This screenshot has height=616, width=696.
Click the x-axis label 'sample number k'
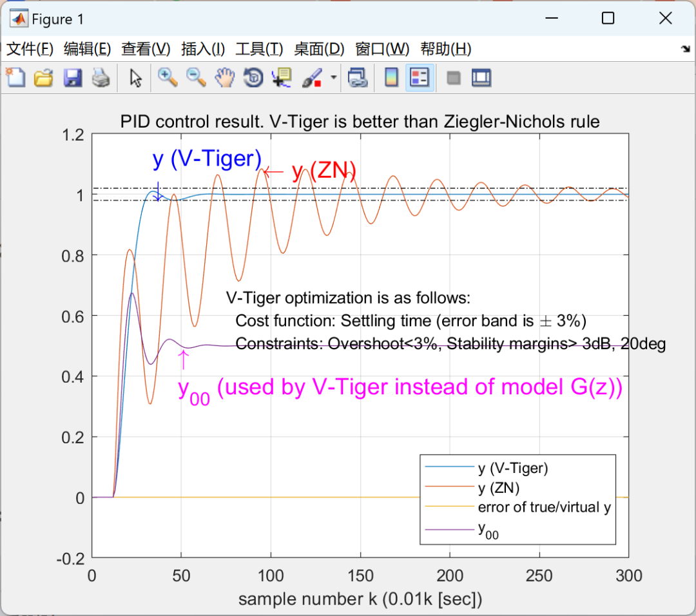(x=360, y=599)
